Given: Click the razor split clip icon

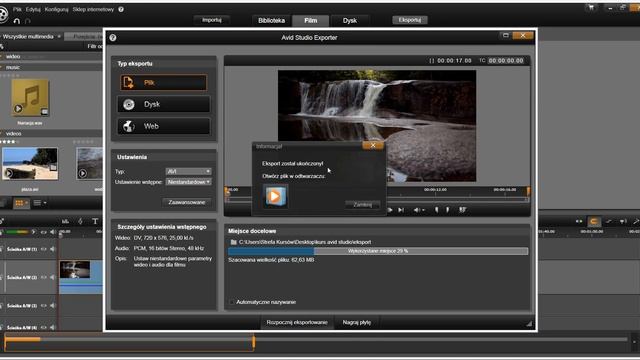Looking at the screenshot, I should coord(80,221).
